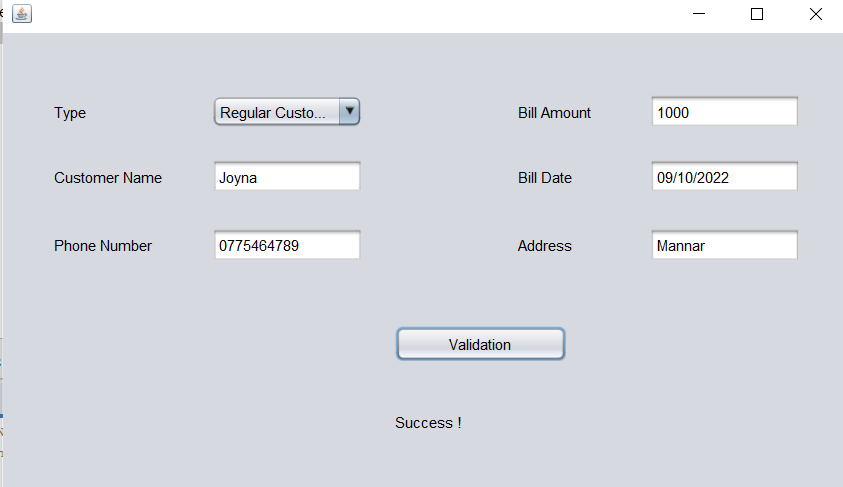Click the Java coffee cup window icon
This screenshot has width=843, height=487.
point(22,13)
